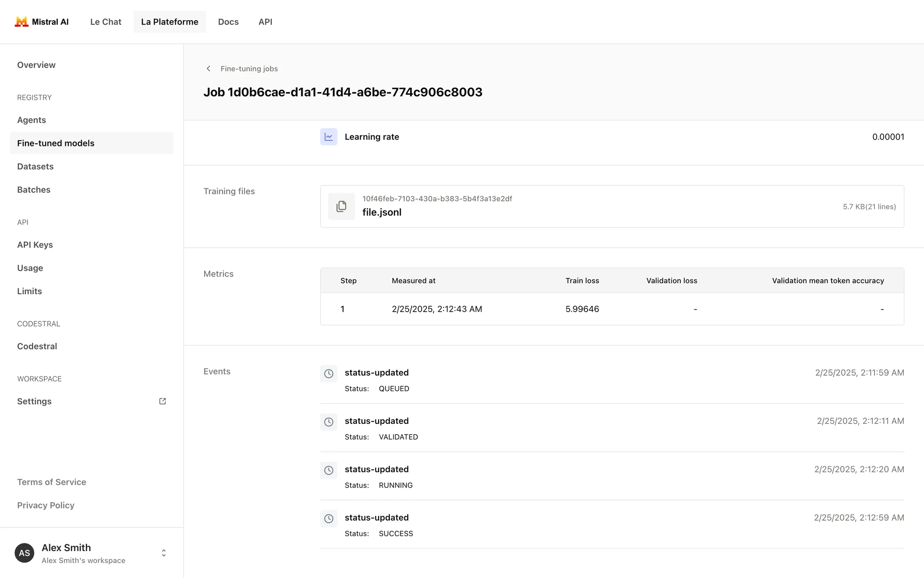Open Codestral in the sidebar
Screen dimensions: 924x578
click(37, 346)
